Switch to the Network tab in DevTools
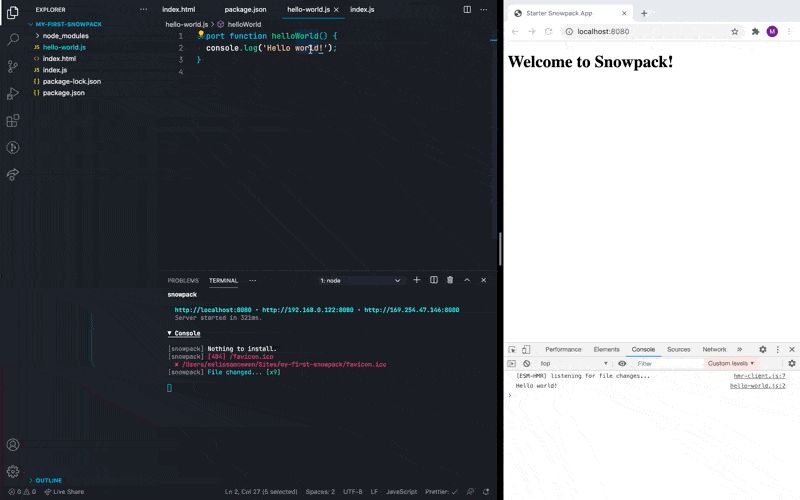This screenshot has height=500, width=800. pos(714,349)
